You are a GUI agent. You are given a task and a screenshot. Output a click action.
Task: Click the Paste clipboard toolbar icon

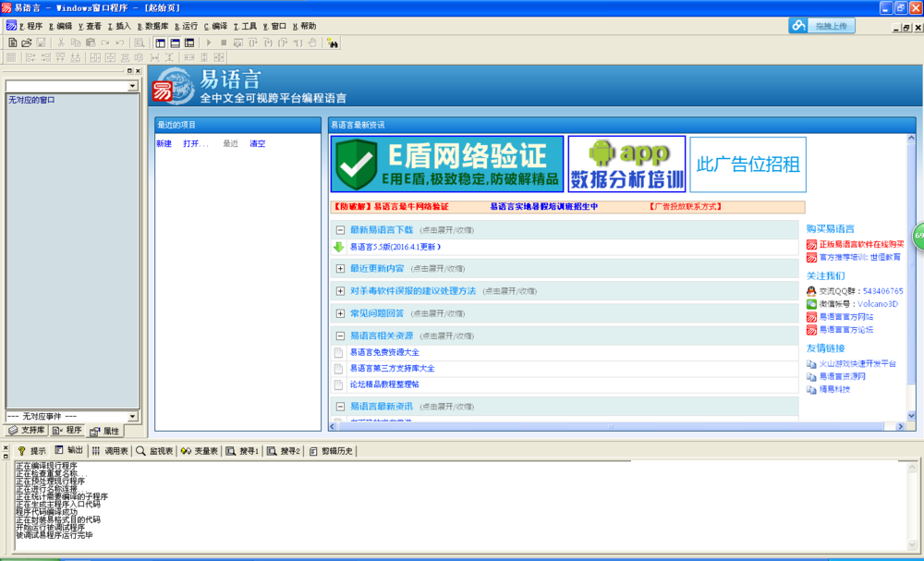[x=91, y=43]
